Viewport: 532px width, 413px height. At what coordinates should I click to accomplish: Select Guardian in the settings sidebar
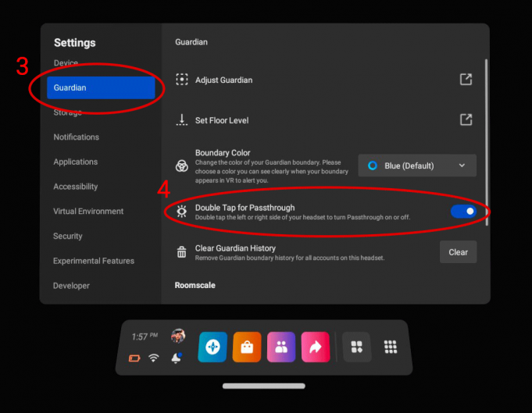click(102, 88)
